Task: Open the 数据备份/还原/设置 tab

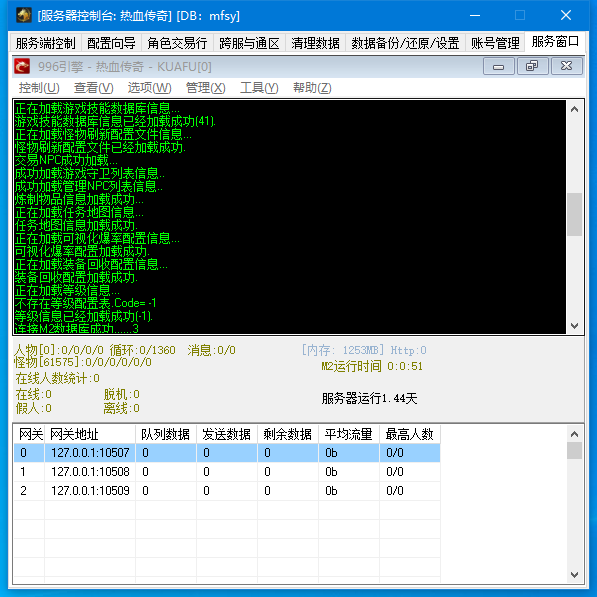Action: coord(405,43)
